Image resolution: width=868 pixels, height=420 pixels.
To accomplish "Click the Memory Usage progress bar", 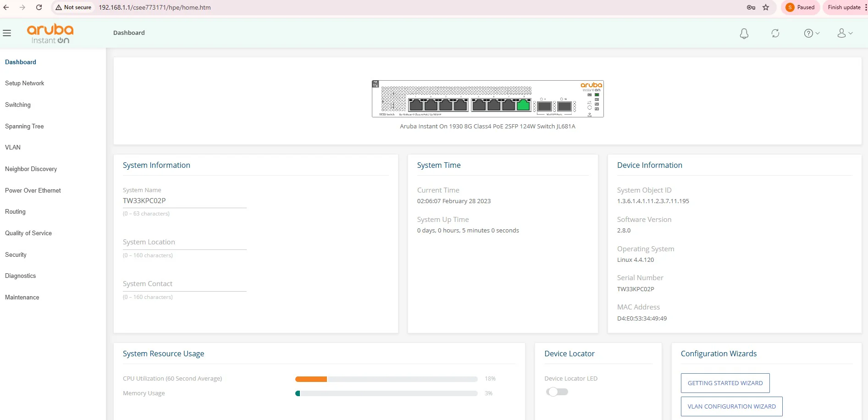I will [x=387, y=393].
